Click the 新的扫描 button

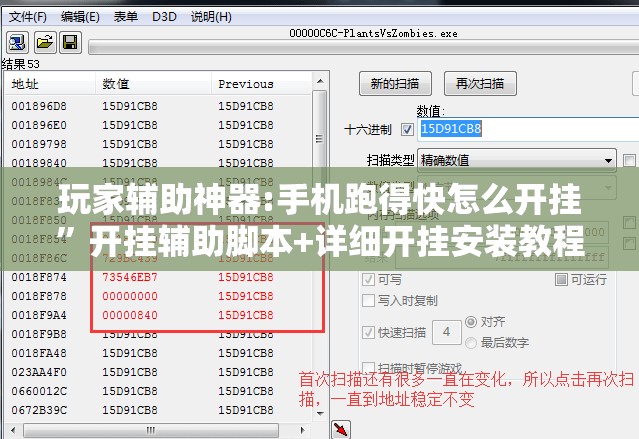(395, 84)
